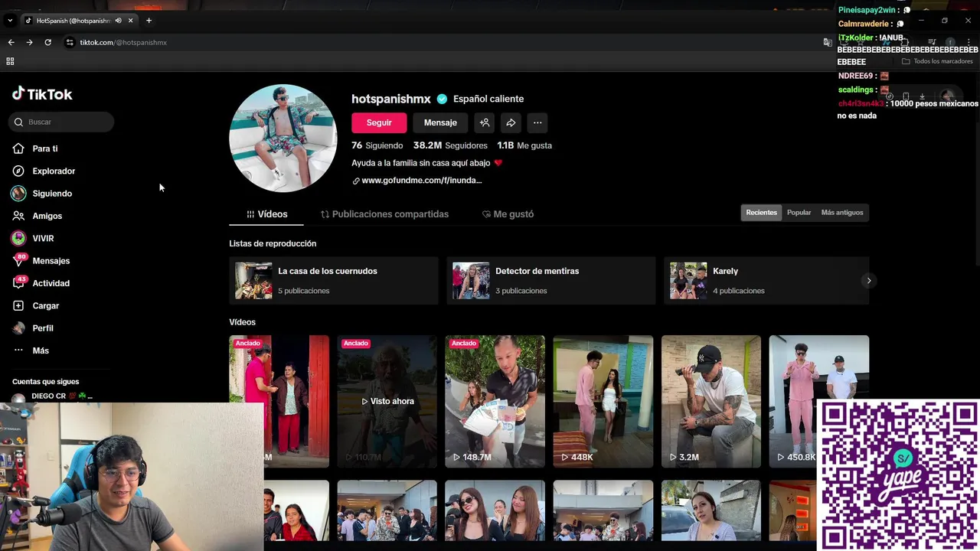Sort videos by Recientes
Screen dimensions: 980x551
coord(761,213)
